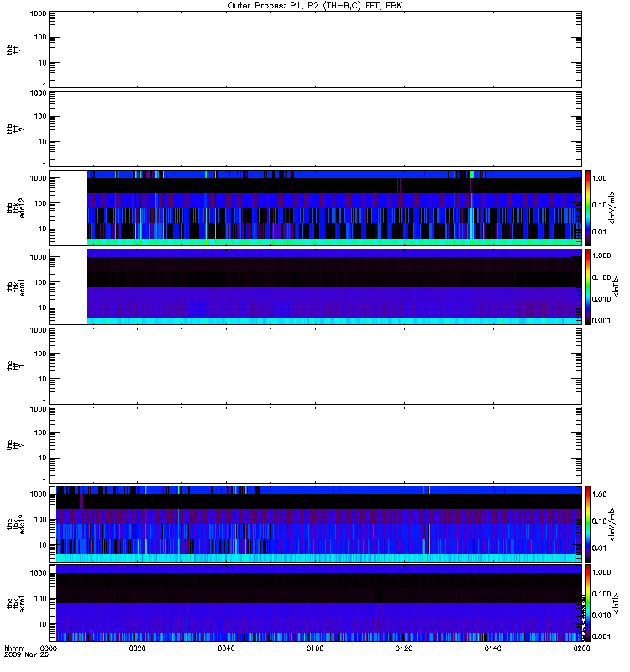This screenshot has height=672, width=630.
Task: Click the "100" y-axis label of thb fbk scm1
Action: [x=40, y=282]
